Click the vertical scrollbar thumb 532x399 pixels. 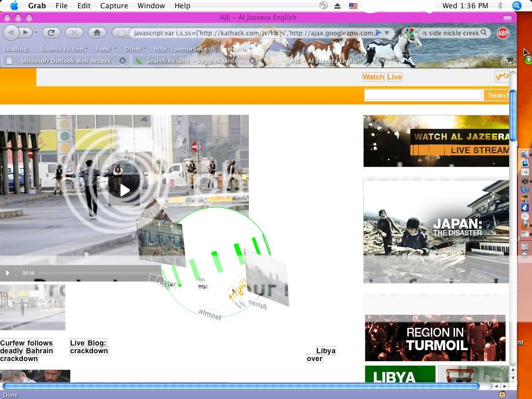pyautogui.click(x=513, y=115)
